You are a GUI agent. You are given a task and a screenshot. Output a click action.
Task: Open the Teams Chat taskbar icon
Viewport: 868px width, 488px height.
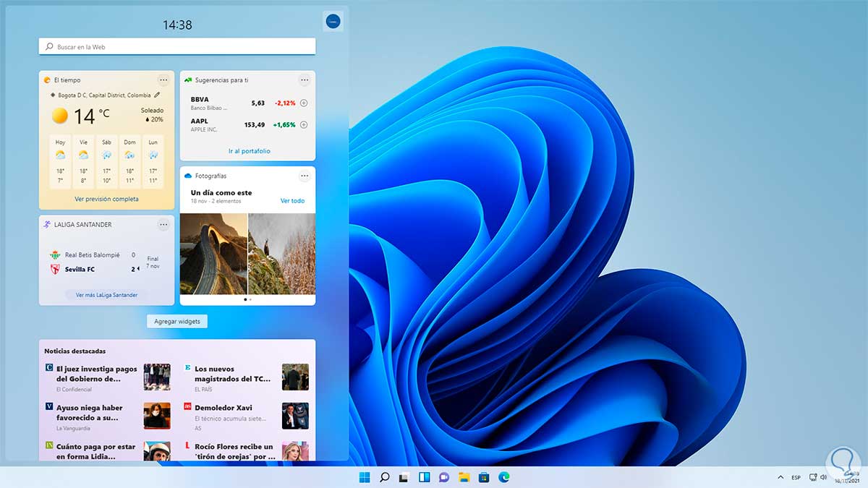(444, 477)
